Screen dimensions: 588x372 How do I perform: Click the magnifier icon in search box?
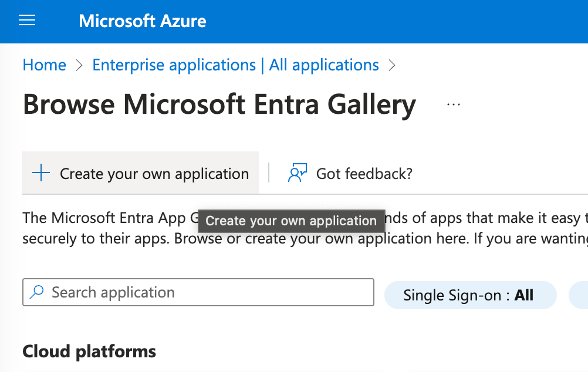tap(37, 292)
